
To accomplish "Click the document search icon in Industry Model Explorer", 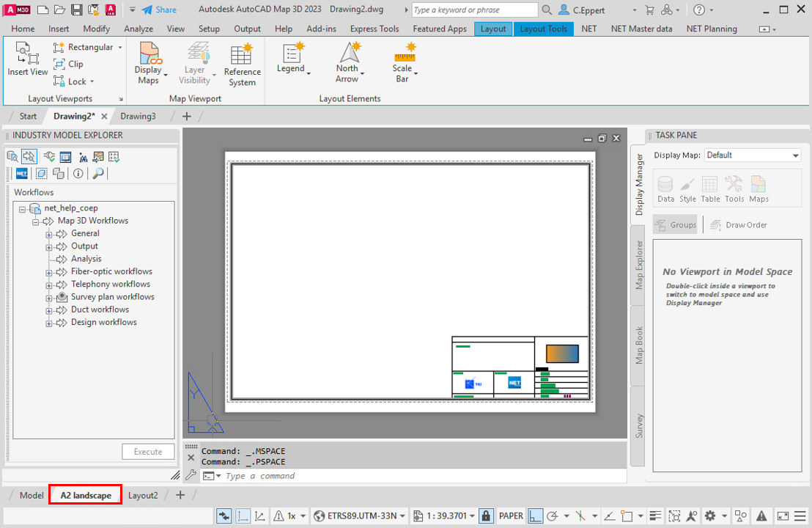I will (x=12, y=156).
